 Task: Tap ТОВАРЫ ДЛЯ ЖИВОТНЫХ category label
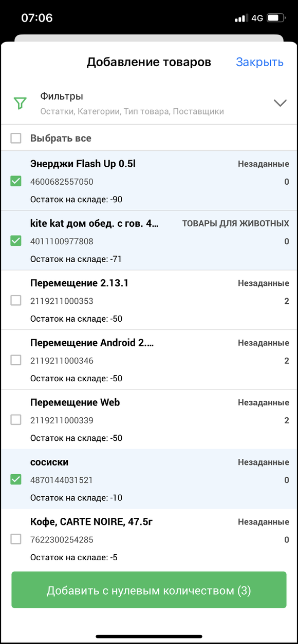236,224
